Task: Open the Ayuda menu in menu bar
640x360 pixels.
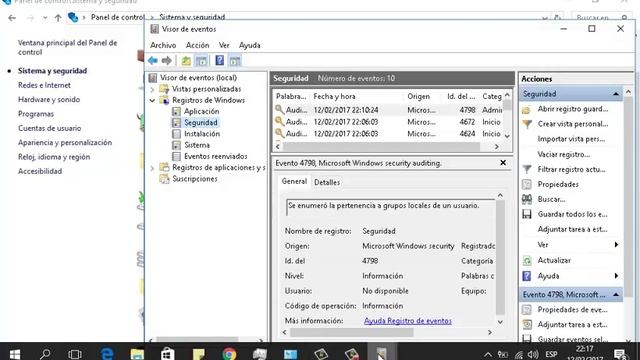Action: (249, 45)
